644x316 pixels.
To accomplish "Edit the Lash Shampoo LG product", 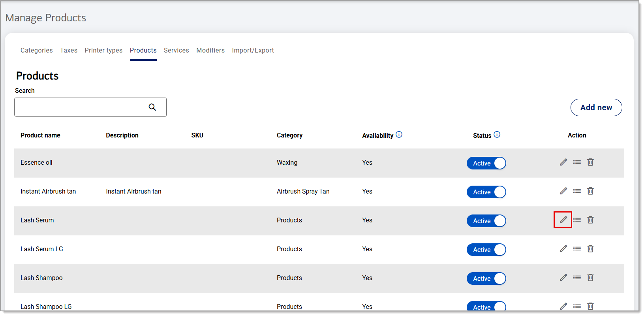I will (563, 307).
